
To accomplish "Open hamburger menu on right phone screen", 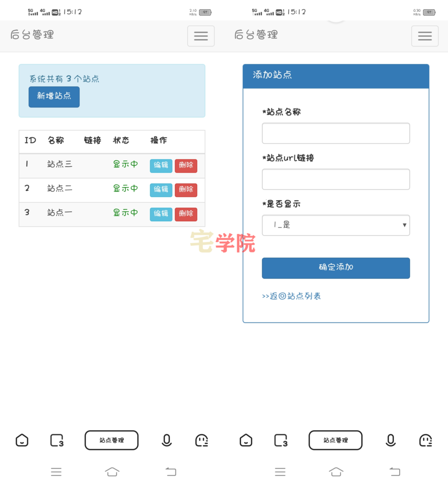I will [425, 36].
